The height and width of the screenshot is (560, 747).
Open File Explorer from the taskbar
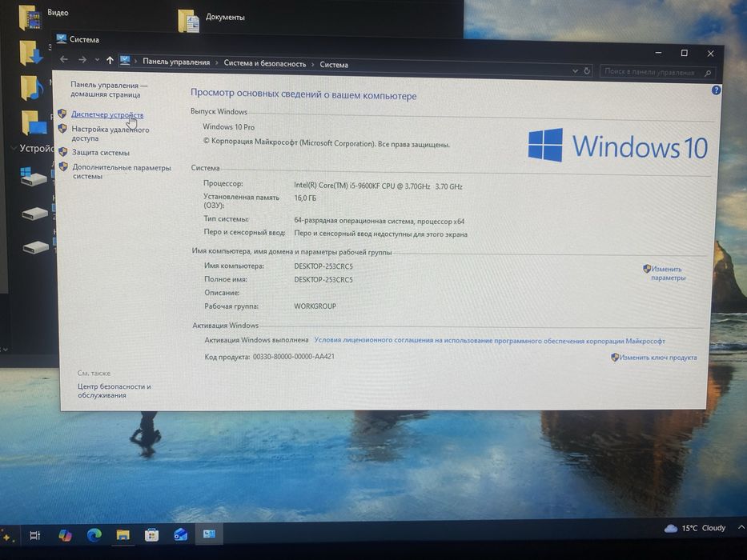pyautogui.click(x=123, y=534)
